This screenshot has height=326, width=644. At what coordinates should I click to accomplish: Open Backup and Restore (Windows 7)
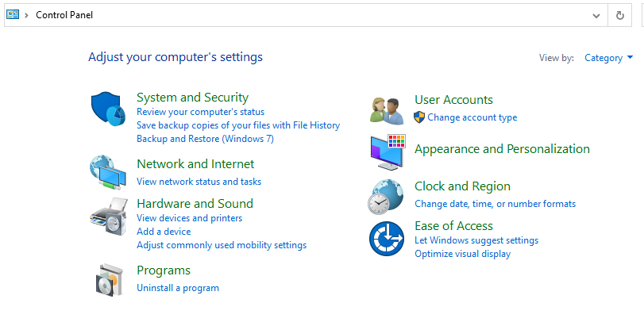click(x=206, y=139)
